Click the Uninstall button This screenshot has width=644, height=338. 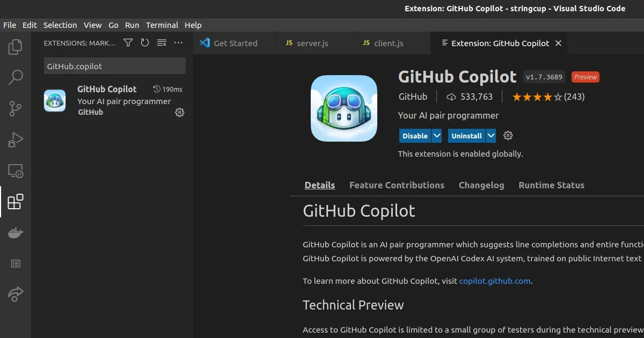pyautogui.click(x=467, y=136)
